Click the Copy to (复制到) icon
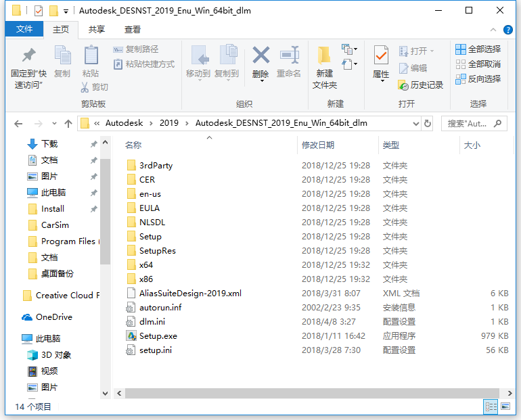Image resolution: width=521 pixels, height=420 pixels. (228, 55)
